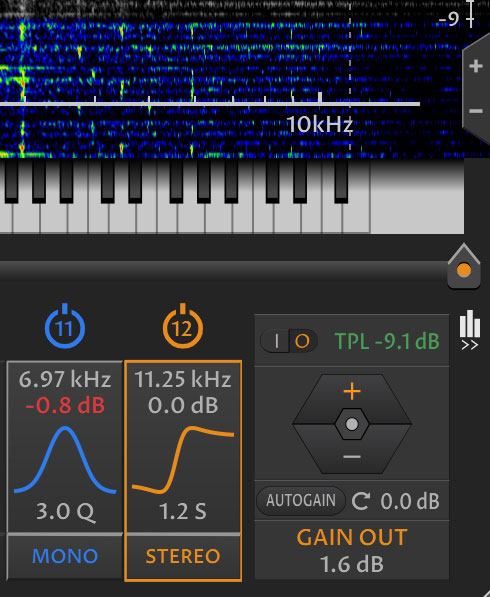Expand meters with the double chevron
This screenshot has height=597, width=490.
tap(469, 345)
